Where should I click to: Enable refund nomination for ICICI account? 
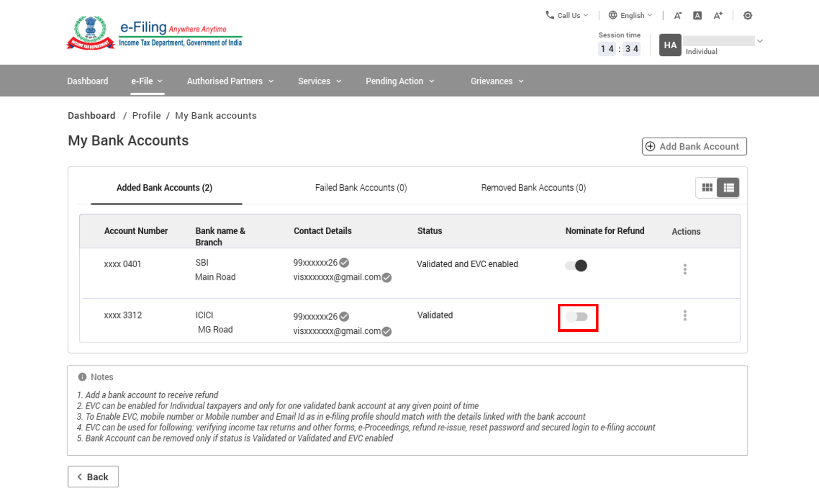click(577, 317)
